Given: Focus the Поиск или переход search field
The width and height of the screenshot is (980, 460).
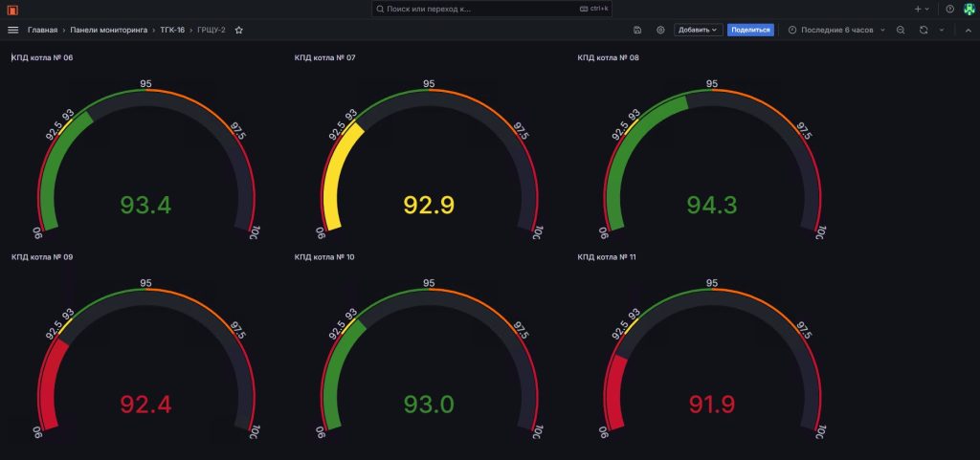Looking at the screenshot, I should (x=491, y=9).
